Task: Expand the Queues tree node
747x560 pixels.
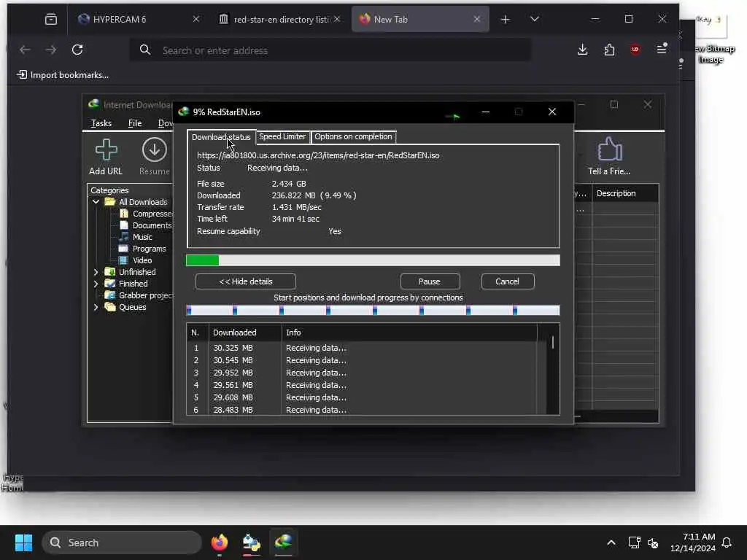Action: coord(96,307)
